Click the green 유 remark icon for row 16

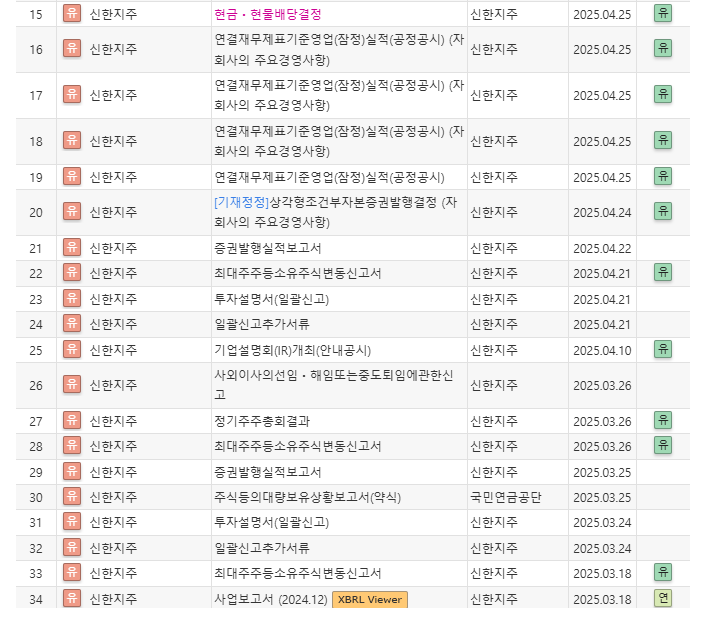(663, 48)
